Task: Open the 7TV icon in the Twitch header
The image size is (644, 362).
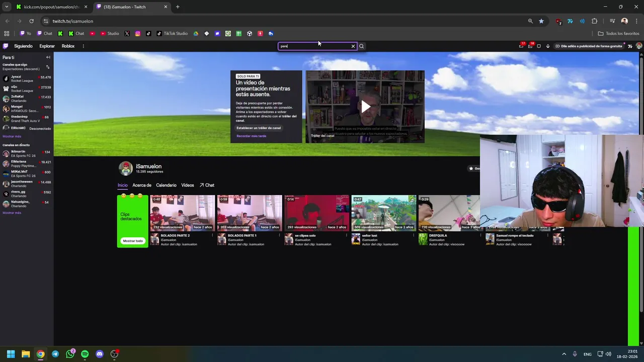Action: [x=630, y=46]
